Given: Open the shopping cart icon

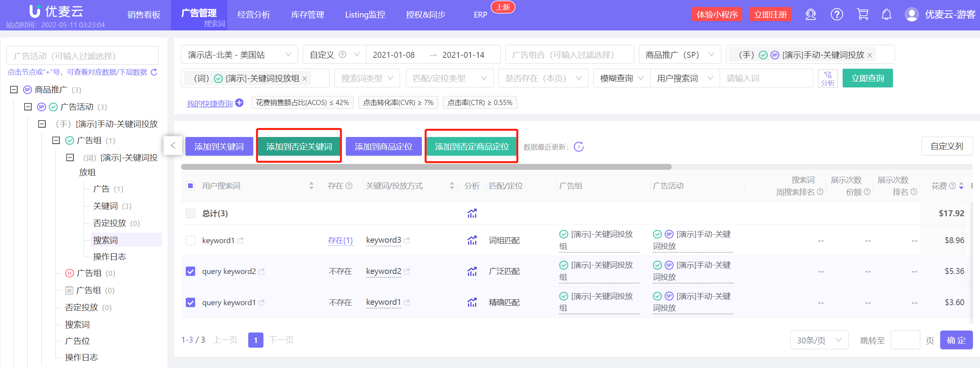Looking at the screenshot, I should point(863,15).
